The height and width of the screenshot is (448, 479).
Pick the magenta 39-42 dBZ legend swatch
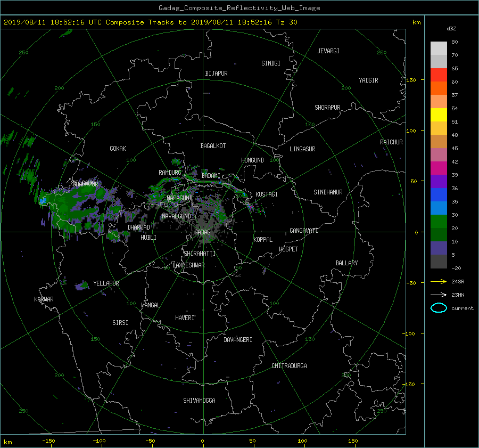coord(439,168)
